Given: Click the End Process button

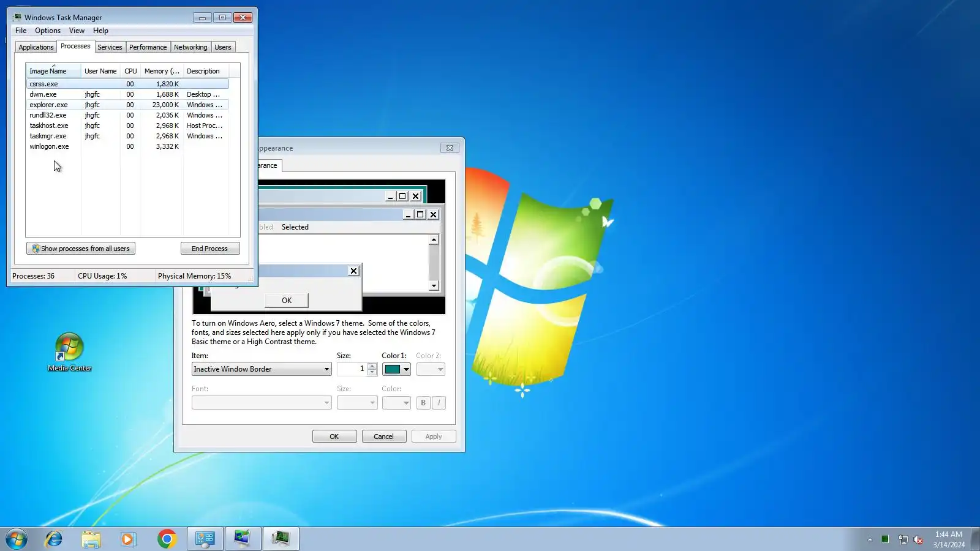Looking at the screenshot, I should 210,249.
